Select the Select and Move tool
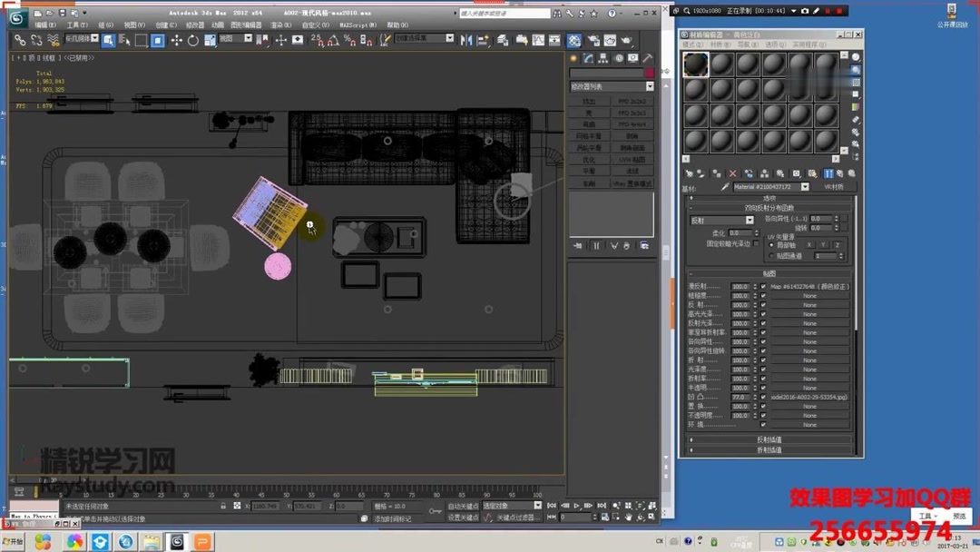Image resolution: width=980 pixels, height=552 pixels. click(x=178, y=41)
